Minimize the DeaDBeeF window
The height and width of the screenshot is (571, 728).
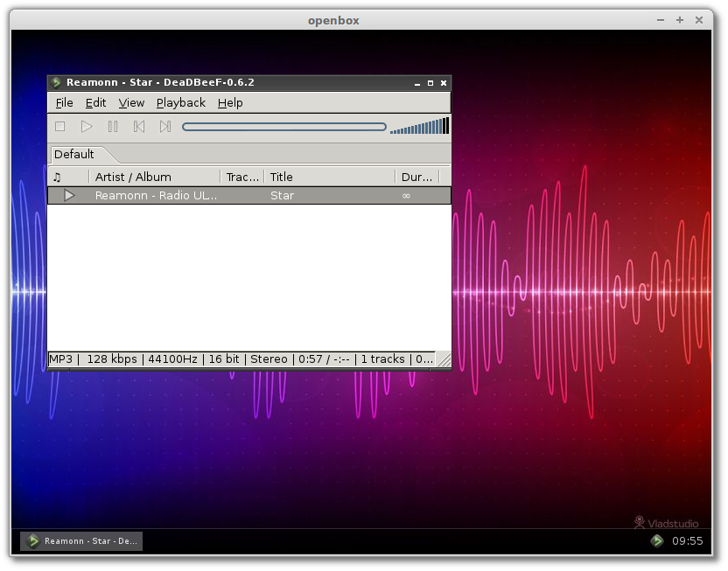point(416,83)
